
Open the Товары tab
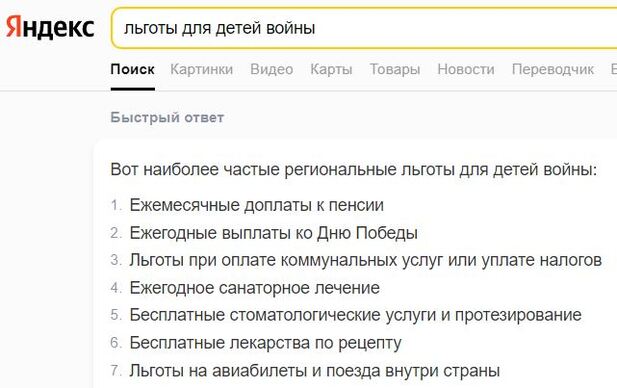pos(395,69)
